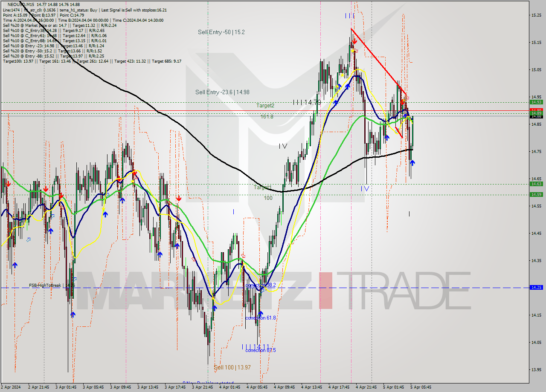Click the blue 14.25 price tag
Viewport: 546px width, 392px height.
[536, 287]
